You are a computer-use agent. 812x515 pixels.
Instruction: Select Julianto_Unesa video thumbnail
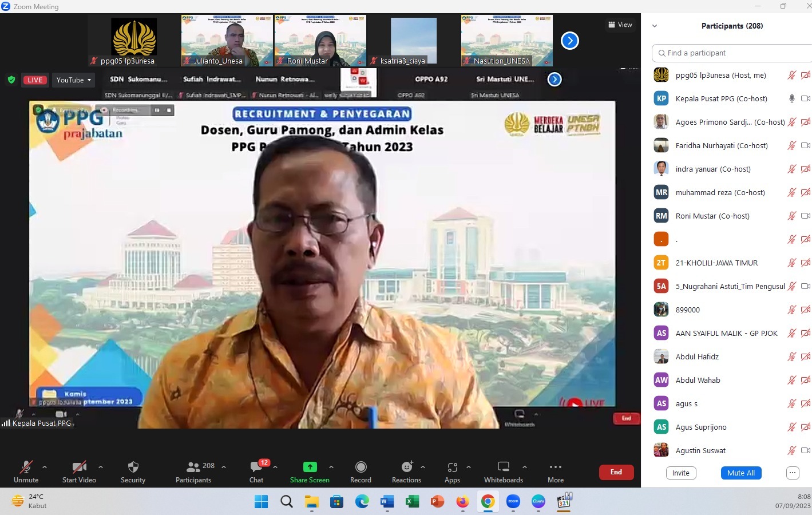[227, 41]
